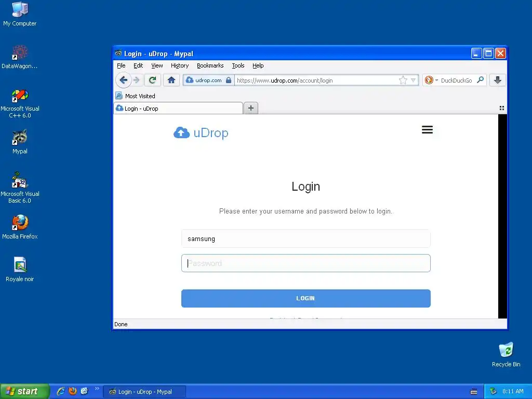Image resolution: width=532 pixels, height=399 pixels.
Task: Open the browser home page icon
Action: coord(171,80)
